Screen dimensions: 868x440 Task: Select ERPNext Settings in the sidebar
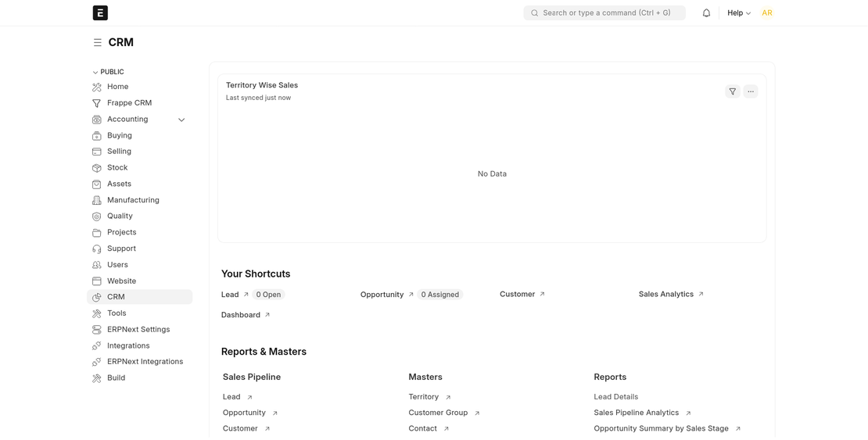click(138, 330)
